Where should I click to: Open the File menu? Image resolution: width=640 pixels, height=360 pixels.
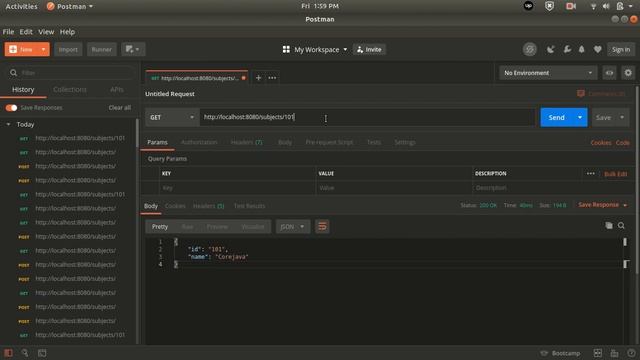tap(8, 32)
